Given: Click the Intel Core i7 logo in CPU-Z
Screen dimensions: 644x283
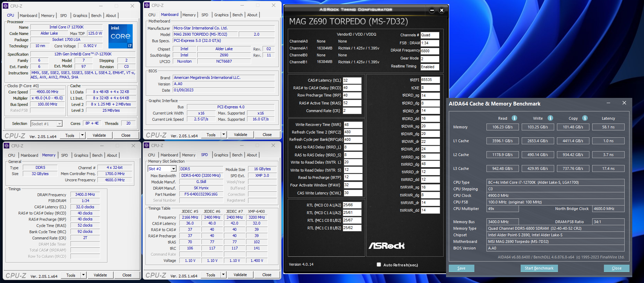Looking at the screenshot, I should (x=121, y=36).
